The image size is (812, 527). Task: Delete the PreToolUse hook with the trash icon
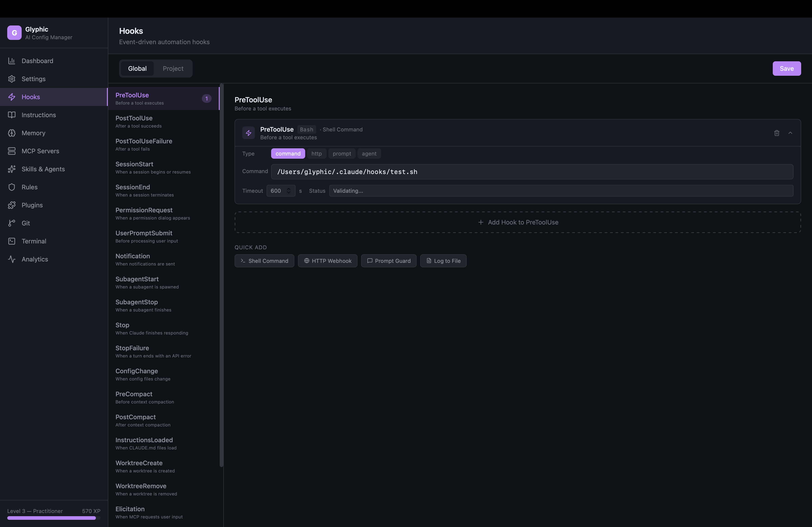777,133
